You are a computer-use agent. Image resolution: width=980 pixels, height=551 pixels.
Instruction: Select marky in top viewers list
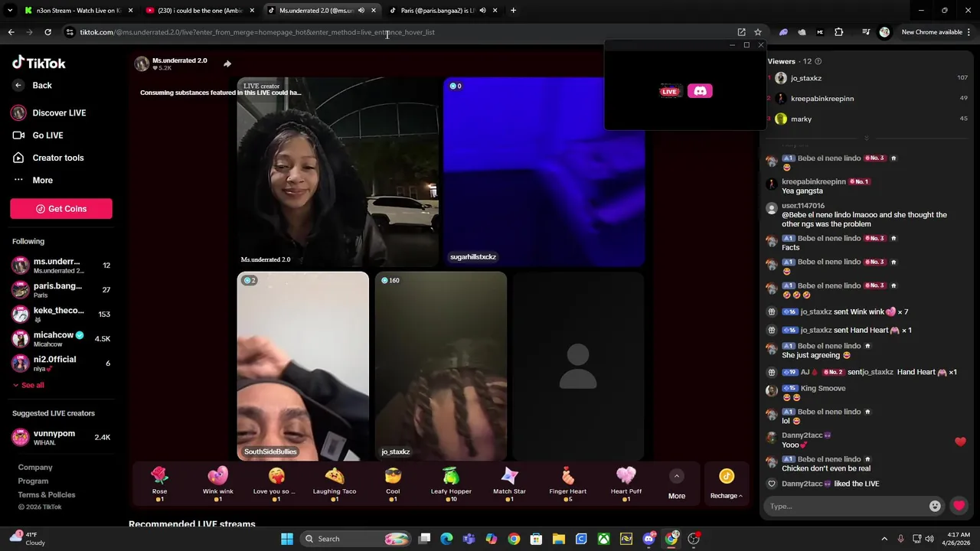click(x=867, y=119)
